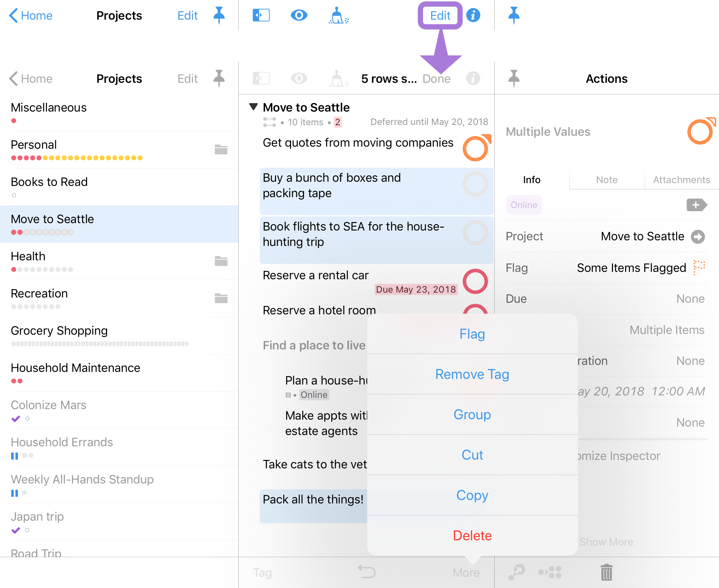Open the blue info inspector icon
Image resolution: width=719 pixels, height=588 pixels.
(x=473, y=15)
